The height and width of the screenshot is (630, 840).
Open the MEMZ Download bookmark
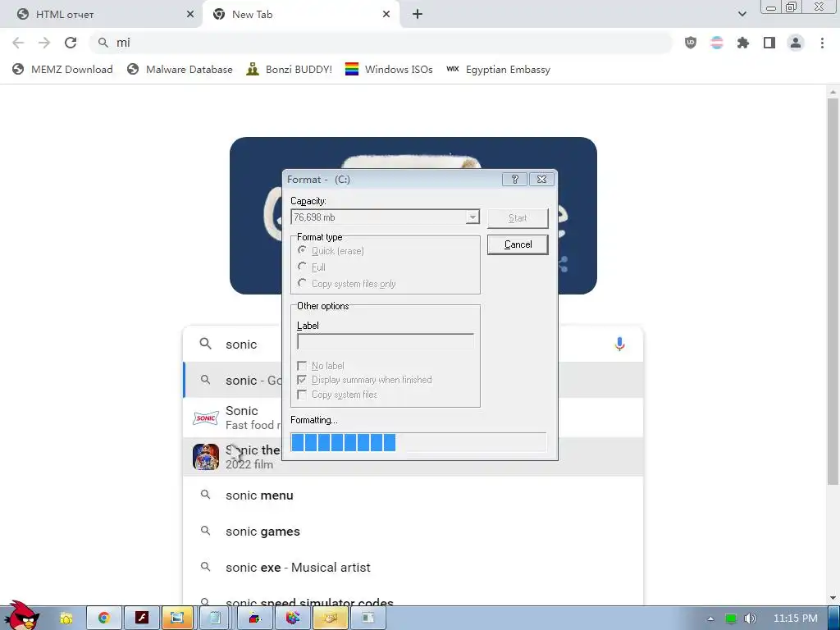click(62, 69)
